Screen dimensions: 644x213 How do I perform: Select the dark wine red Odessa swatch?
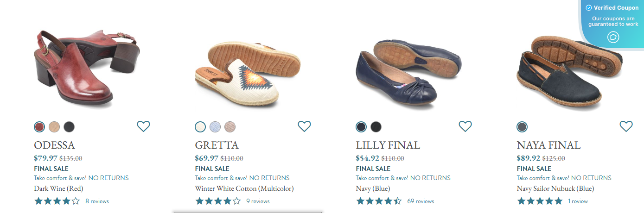click(40, 127)
